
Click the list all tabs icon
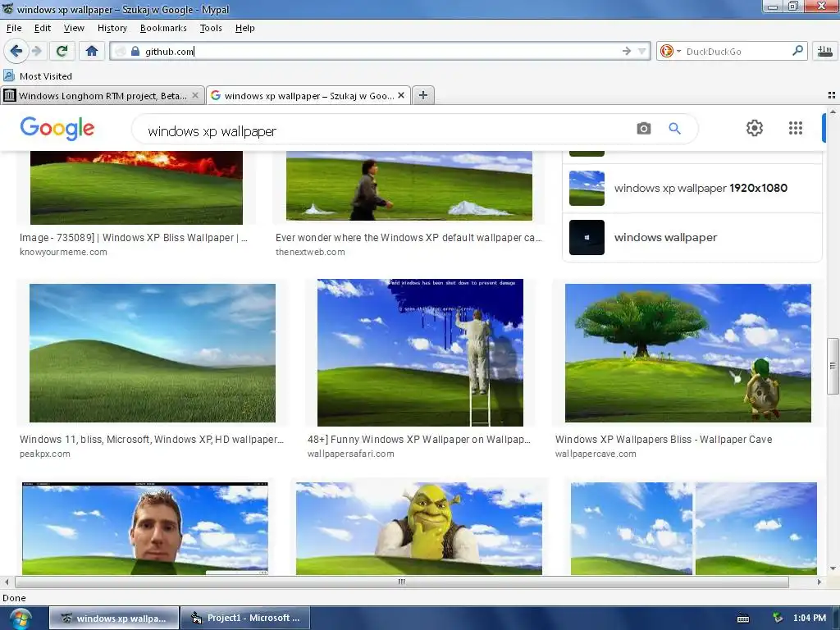[x=832, y=95]
